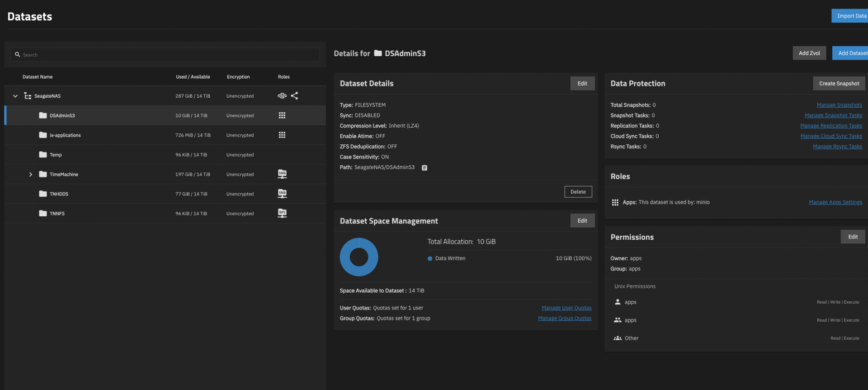Open Manage Cloud Sync Tasks link
Viewport: 868px width, 390px height.
tap(831, 136)
